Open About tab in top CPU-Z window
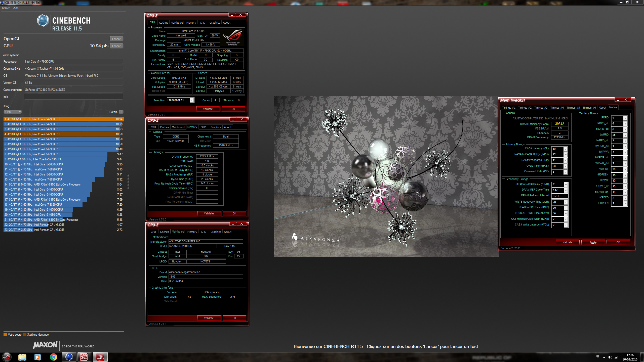Viewport: 644px width, 362px height. 227,23
